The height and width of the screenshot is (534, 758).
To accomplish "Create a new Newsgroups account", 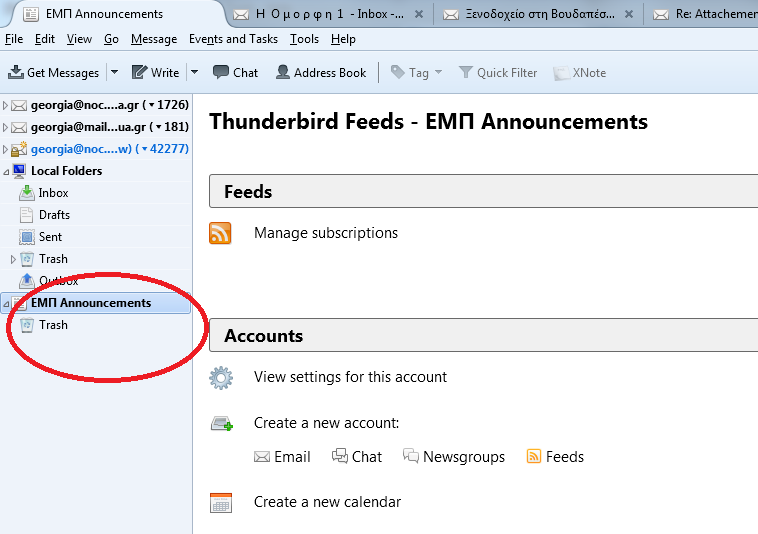I will (x=454, y=457).
